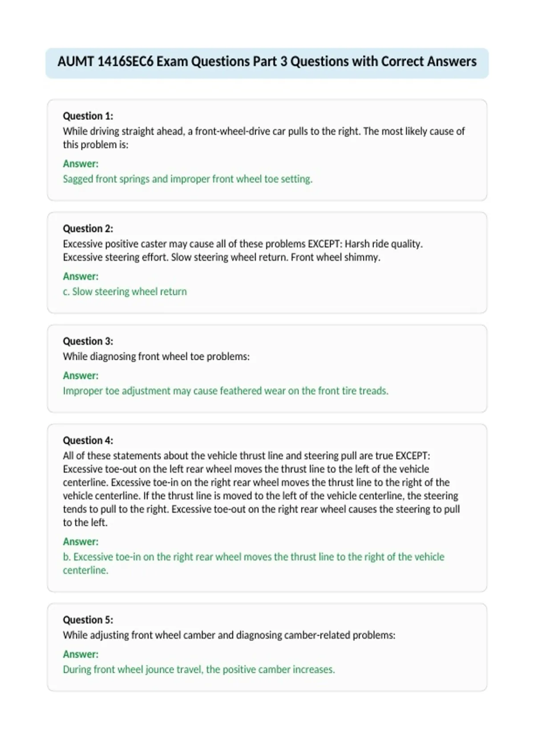Click the front-wheel-drive car pulls question text
Image resolution: width=534 pixels, height=756 pixels.
pos(263,138)
